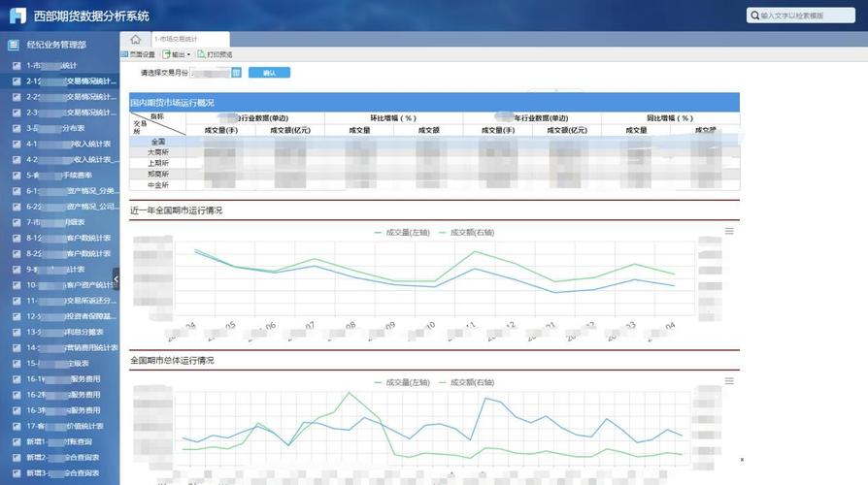The width and height of the screenshot is (868, 485).
Task: Select sidebar item 14 营销费用统计表
Action: (60, 348)
